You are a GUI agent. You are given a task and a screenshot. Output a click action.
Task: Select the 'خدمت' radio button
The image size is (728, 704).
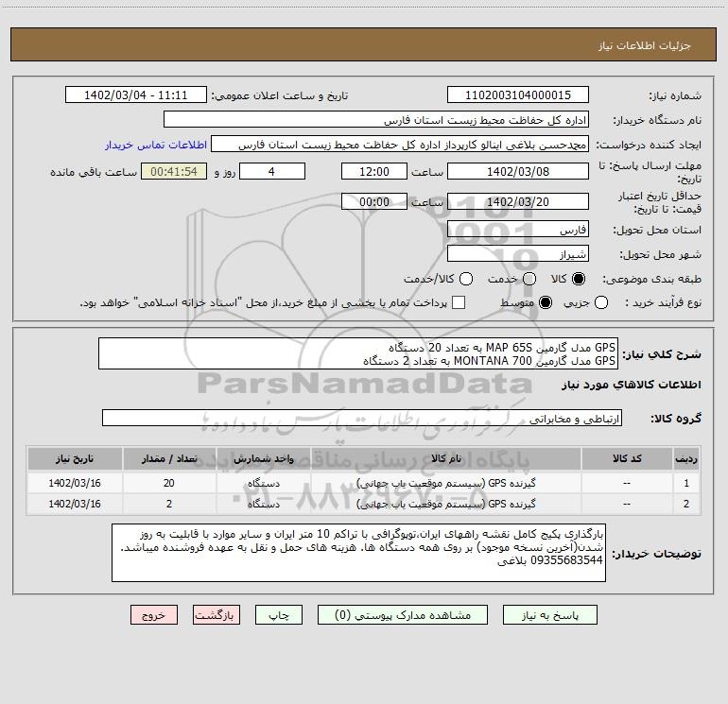point(529,279)
